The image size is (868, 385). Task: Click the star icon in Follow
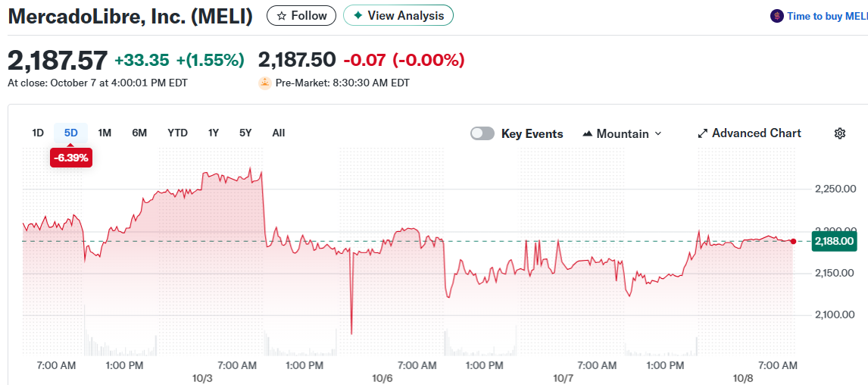[282, 16]
